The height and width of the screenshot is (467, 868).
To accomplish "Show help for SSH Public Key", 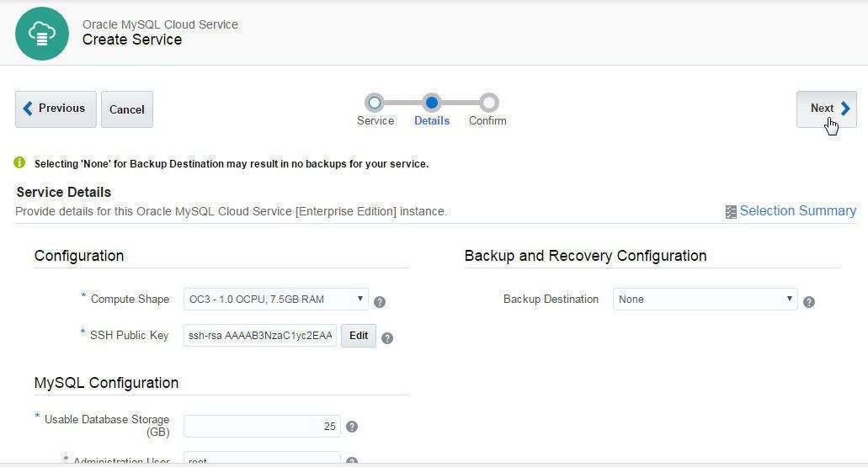I will point(387,338).
